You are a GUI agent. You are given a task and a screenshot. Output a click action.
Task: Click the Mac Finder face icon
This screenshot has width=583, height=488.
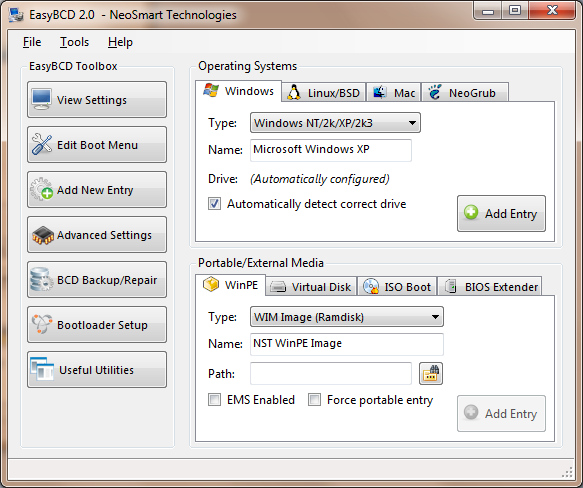(380, 92)
